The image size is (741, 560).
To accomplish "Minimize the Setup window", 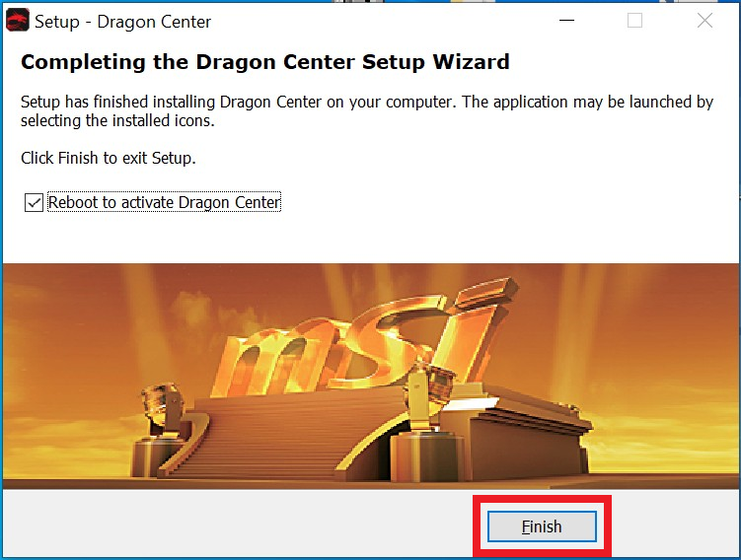I will (566, 21).
